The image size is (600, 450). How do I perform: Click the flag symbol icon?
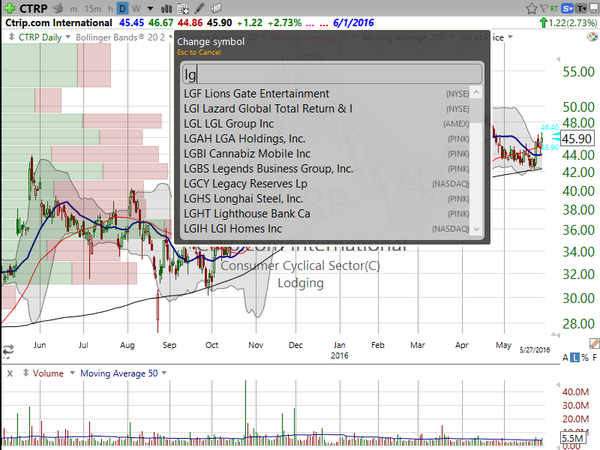545,8
